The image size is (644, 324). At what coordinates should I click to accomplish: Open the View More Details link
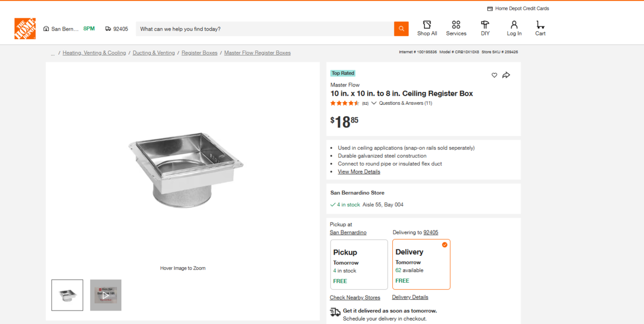pos(358,172)
